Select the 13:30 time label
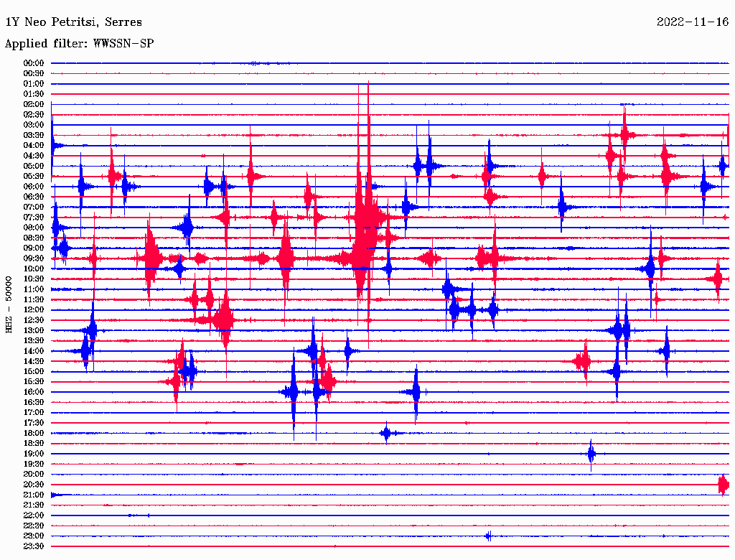 coord(33,340)
